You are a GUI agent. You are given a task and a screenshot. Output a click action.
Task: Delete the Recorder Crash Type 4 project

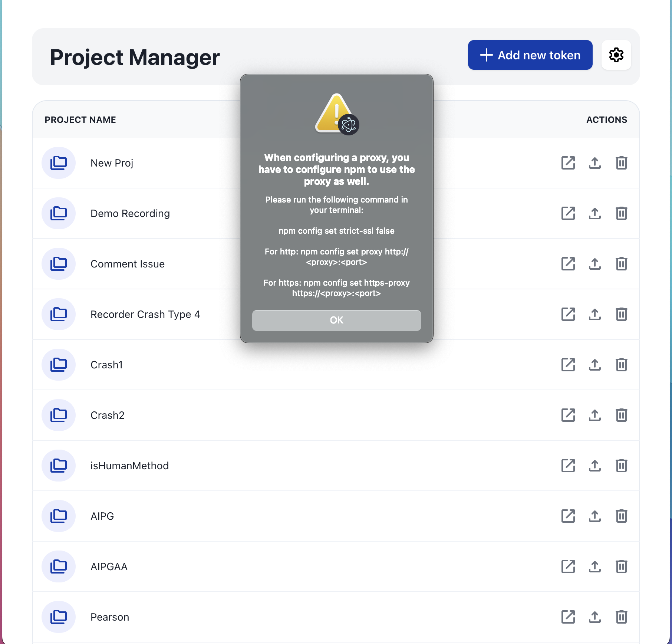621,314
